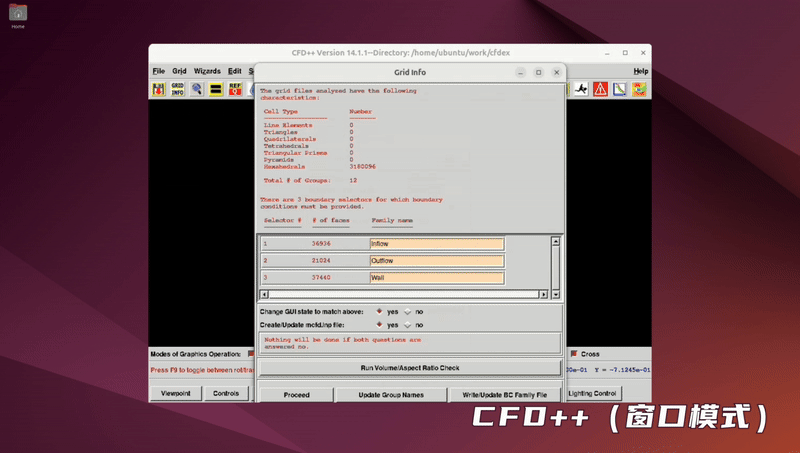
Task: Click Write/Update BC Family File button
Action: [505, 395]
